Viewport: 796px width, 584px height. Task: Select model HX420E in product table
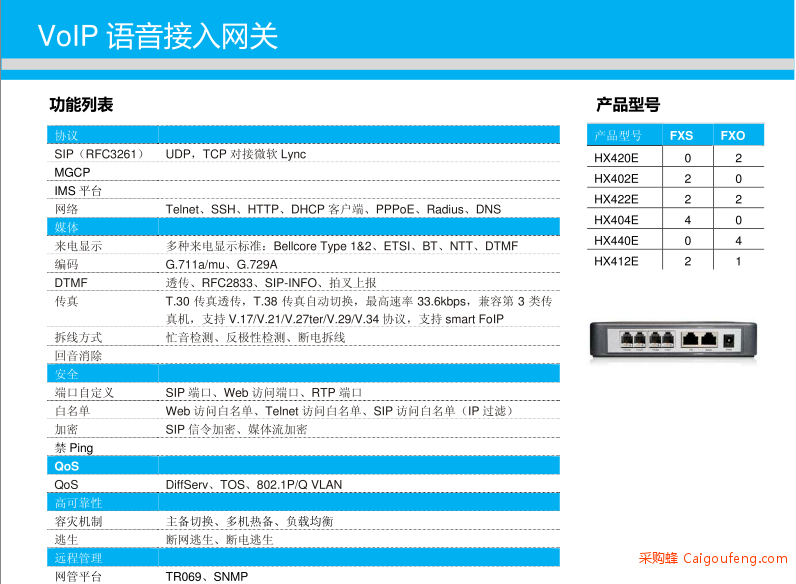[x=616, y=158]
